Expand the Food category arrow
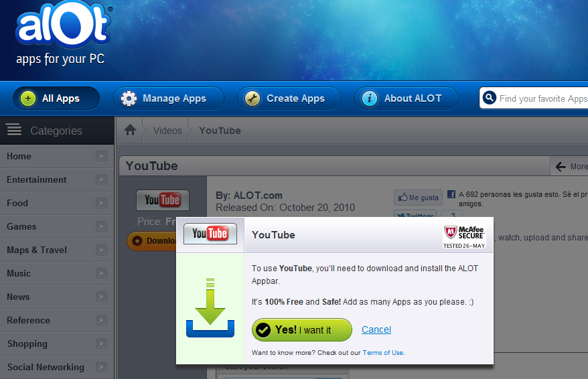 coord(101,203)
